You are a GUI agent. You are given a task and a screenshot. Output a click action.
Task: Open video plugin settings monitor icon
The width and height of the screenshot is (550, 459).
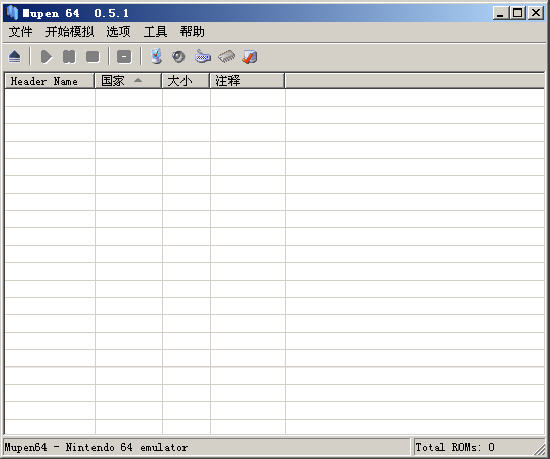click(157, 56)
